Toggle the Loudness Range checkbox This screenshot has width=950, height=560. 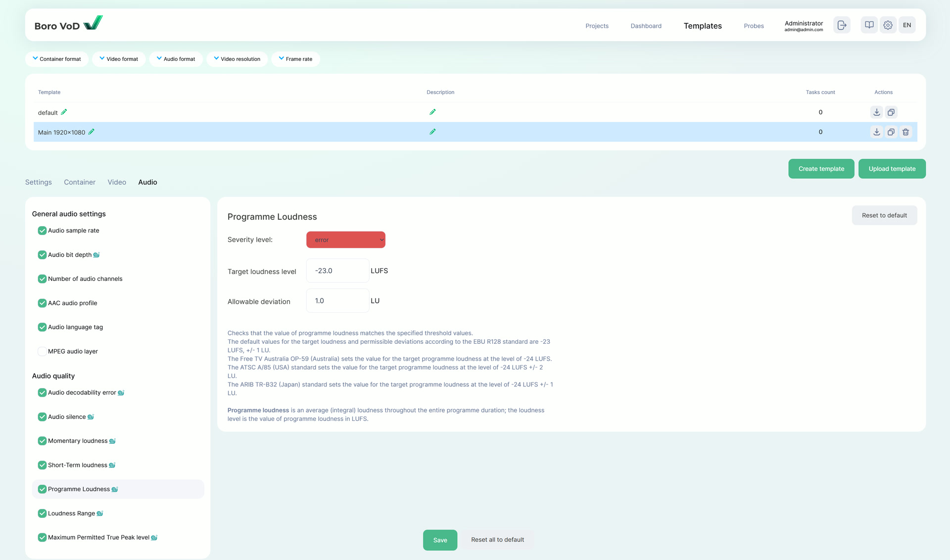coord(42,513)
